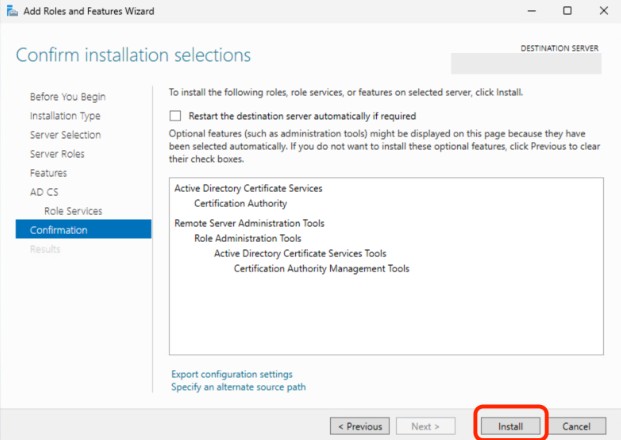Cancel the wizard
This screenshot has height=440, width=621.
pos(577,426)
